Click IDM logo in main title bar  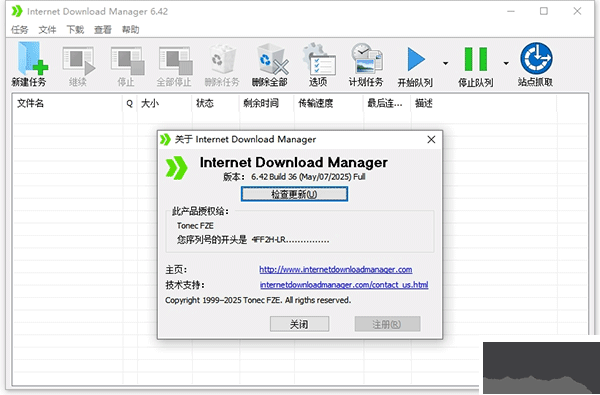(17, 11)
